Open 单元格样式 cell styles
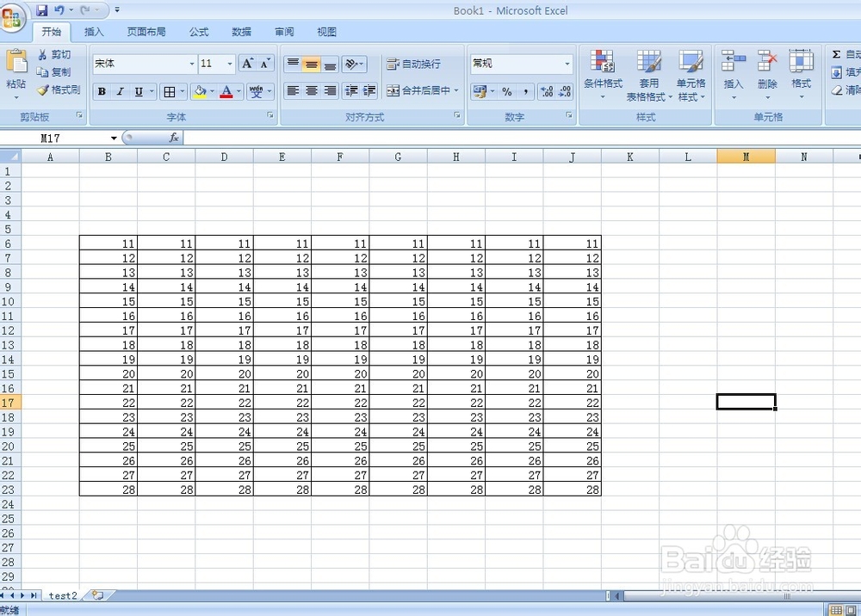Screen dimensions: 861x616 (x=691, y=75)
